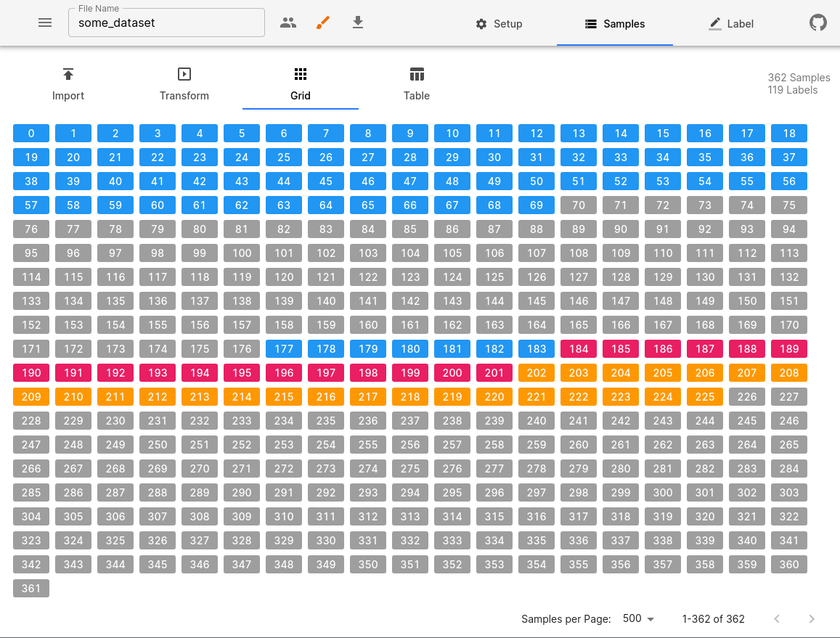Click orange sample chip 213

point(200,397)
